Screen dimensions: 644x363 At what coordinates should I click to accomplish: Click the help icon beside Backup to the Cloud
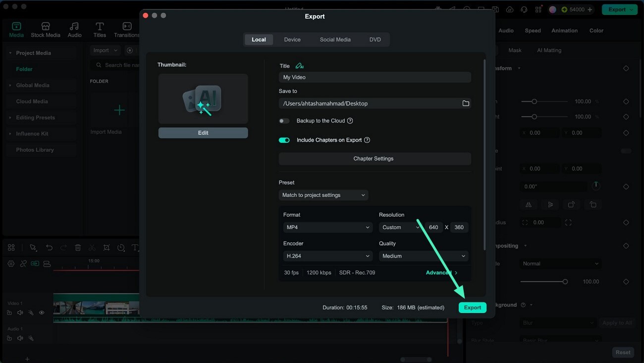click(x=350, y=121)
